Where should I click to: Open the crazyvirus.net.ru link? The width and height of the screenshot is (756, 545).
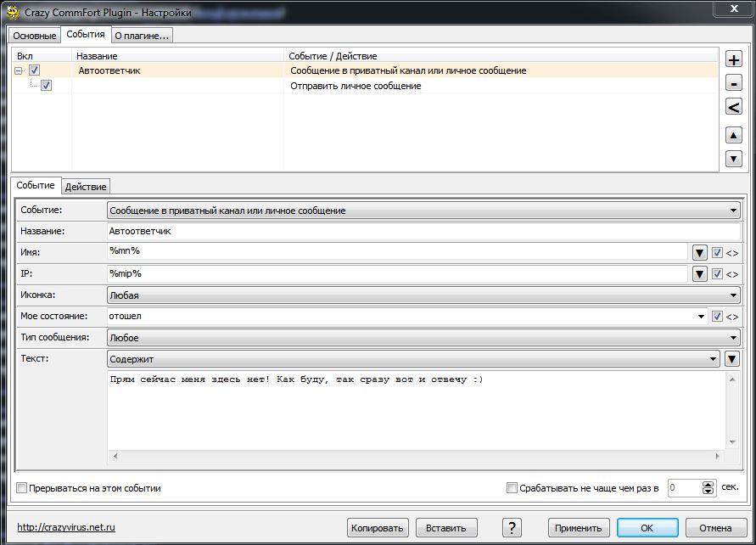(66, 527)
